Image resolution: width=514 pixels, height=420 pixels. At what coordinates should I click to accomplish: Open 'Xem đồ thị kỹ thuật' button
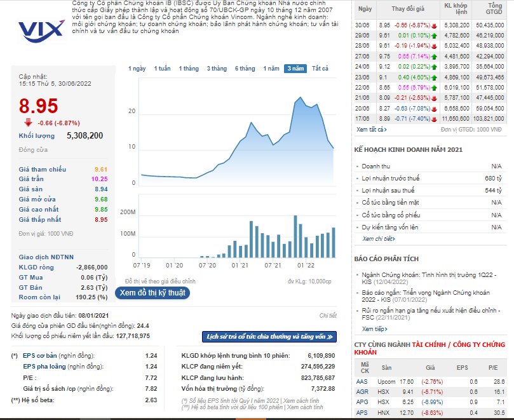[152, 293]
